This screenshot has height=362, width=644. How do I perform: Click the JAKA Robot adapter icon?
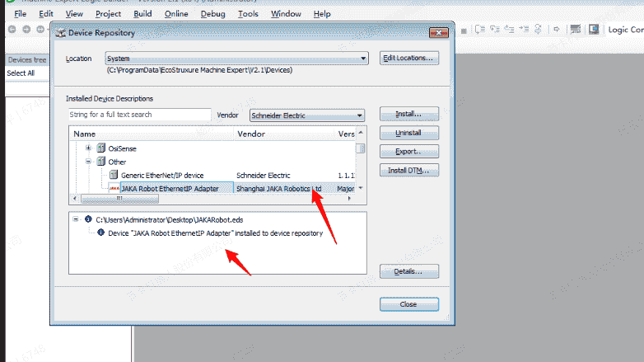click(x=114, y=189)
